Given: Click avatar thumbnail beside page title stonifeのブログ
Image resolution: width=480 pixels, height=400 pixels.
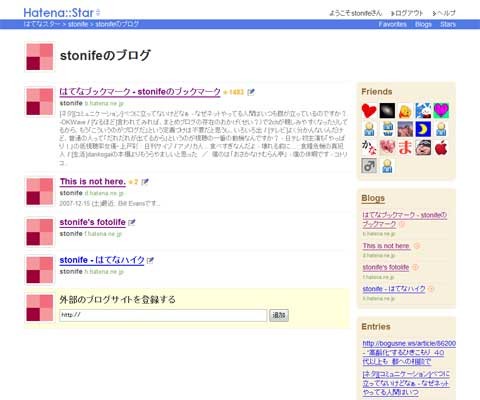Looking at the screenshot, I should point(40,57).
